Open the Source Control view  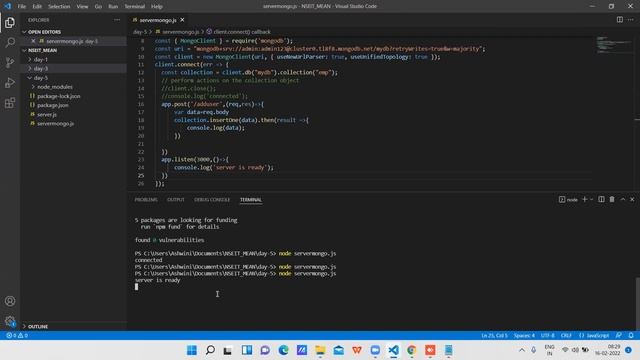pyautogui.click(x=10, y=62)
